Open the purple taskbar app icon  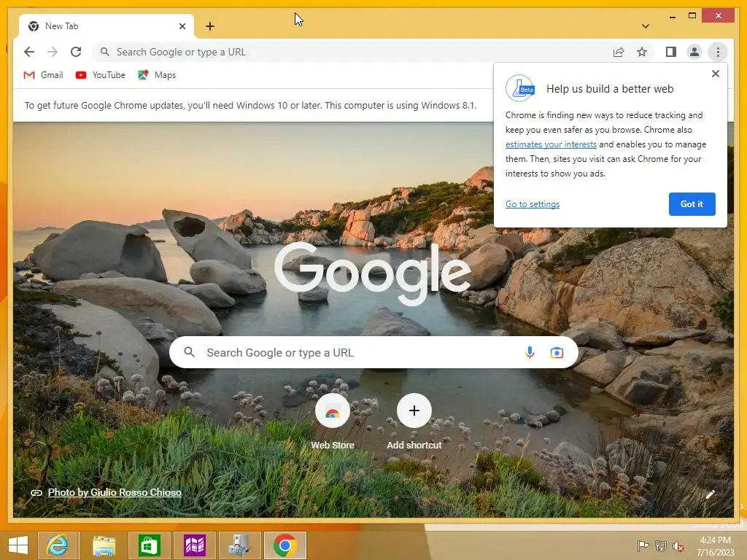click(194, 545)
